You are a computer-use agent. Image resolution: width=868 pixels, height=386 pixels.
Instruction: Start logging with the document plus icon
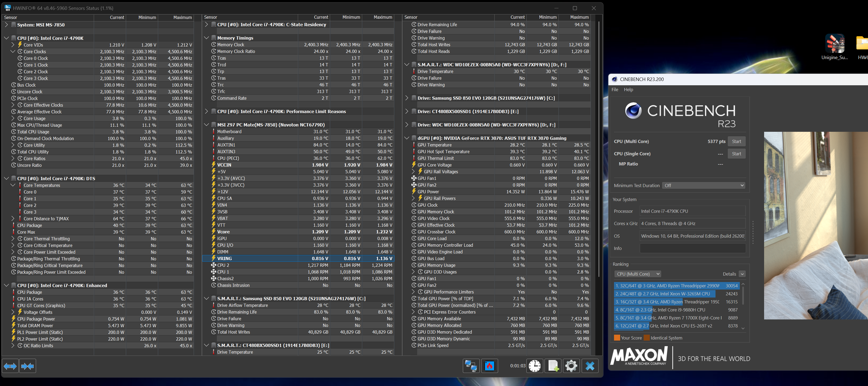pos(553,366)
